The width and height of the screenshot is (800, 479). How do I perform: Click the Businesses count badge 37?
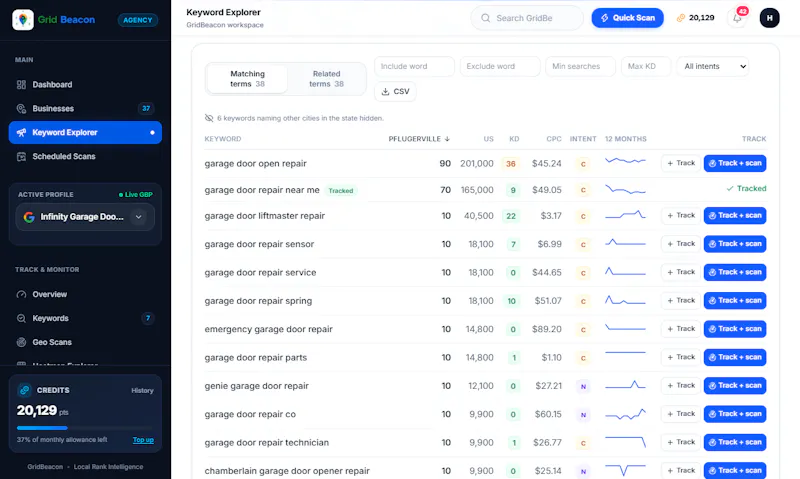(x=146, y=109)
